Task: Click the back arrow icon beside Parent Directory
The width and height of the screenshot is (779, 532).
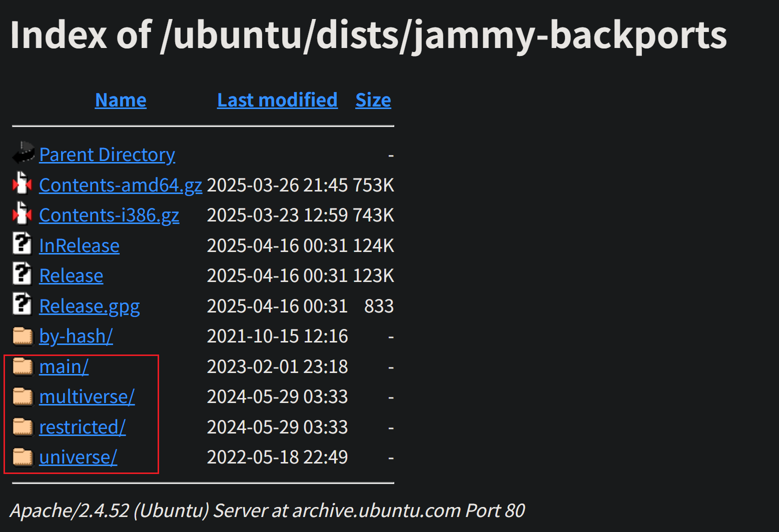Action: 23,153
